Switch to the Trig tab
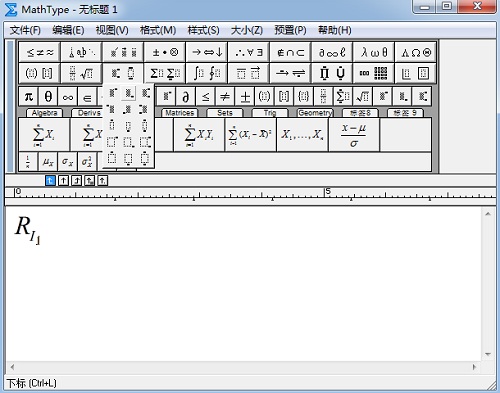 270,113
